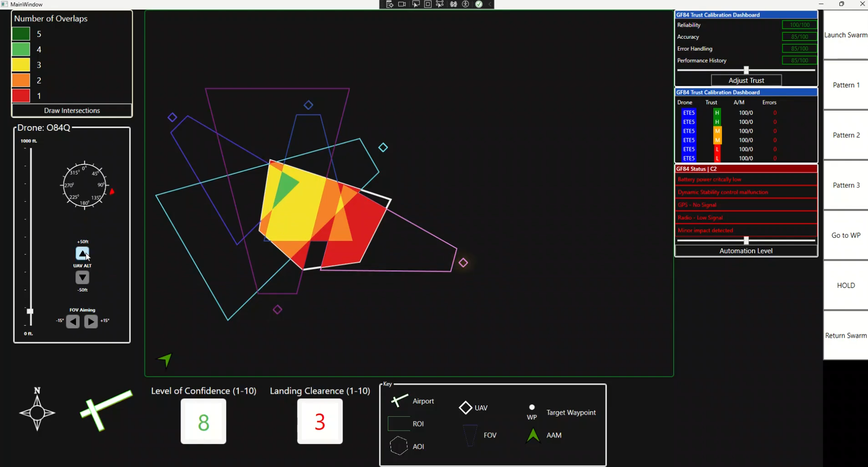Click the drone altitude slider handle

(x=30, y=311)
